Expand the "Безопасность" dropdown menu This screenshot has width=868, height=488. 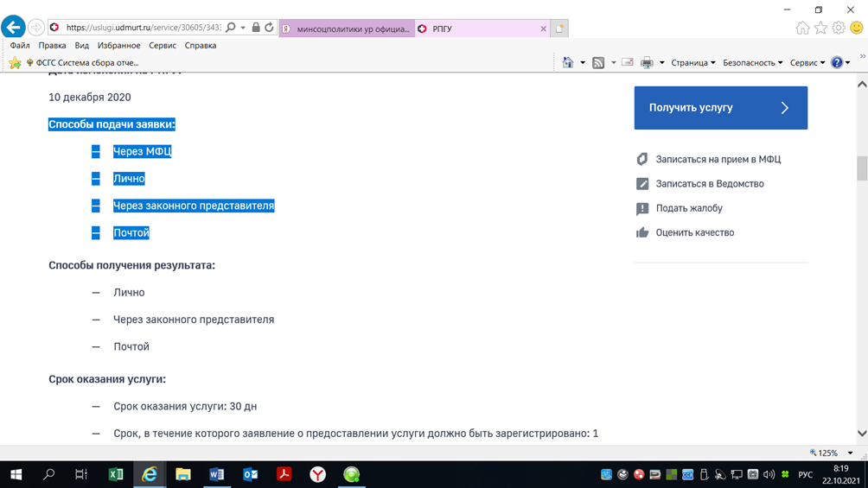(x=752, y=63)
